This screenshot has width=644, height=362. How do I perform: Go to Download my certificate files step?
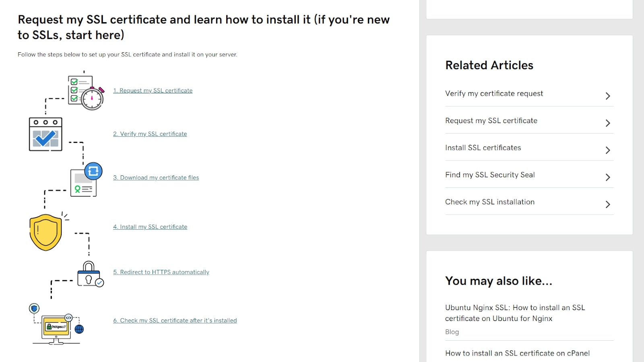pos(156,178)
